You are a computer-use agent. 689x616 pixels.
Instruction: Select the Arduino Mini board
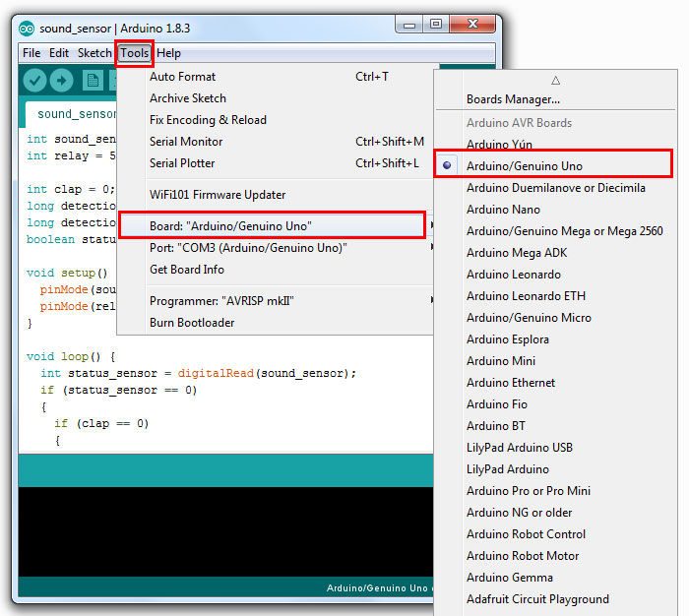(556, 361)
